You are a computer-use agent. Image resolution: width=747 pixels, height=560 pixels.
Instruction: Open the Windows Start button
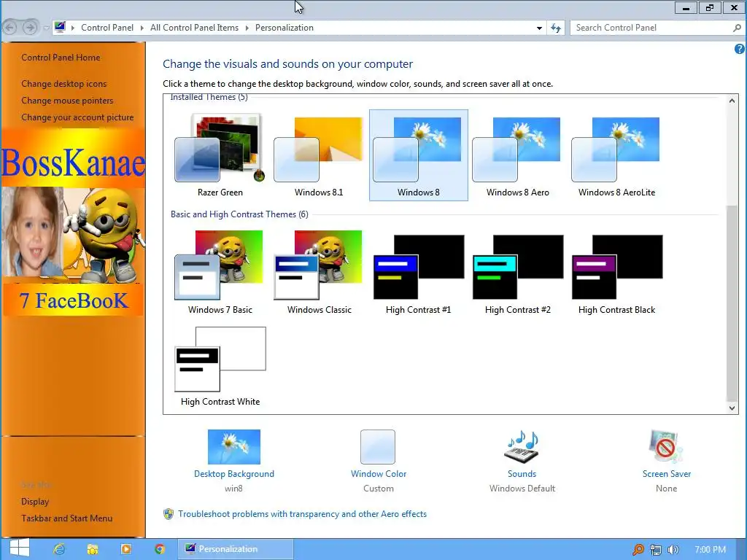click(x=19, y=548)
